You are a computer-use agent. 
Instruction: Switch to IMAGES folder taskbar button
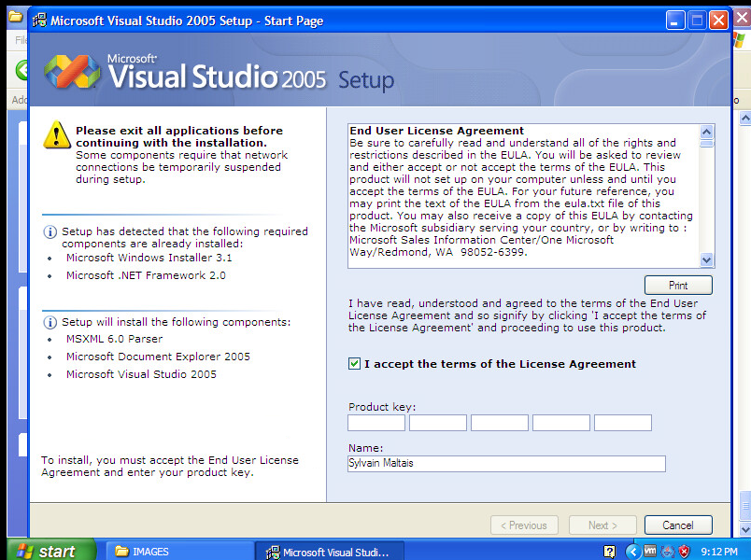coord(179,552)
